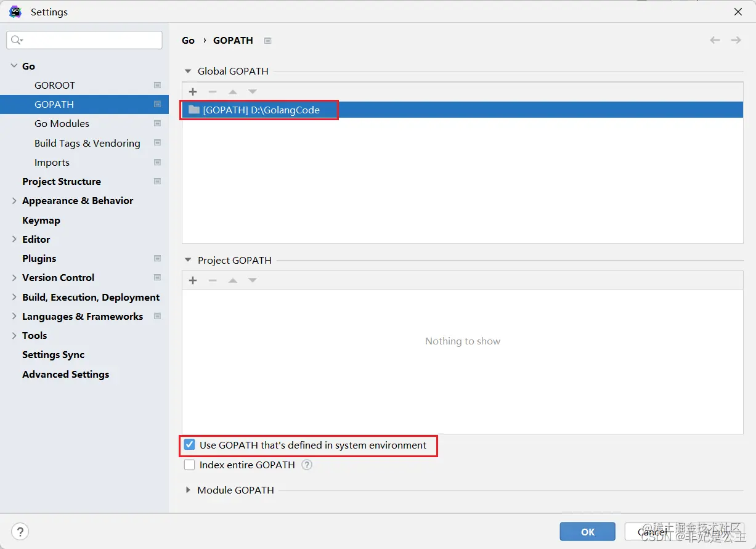Screen dimensions: 756x549
Task: Navigate back in settings history
Action: tap(714, 39)
